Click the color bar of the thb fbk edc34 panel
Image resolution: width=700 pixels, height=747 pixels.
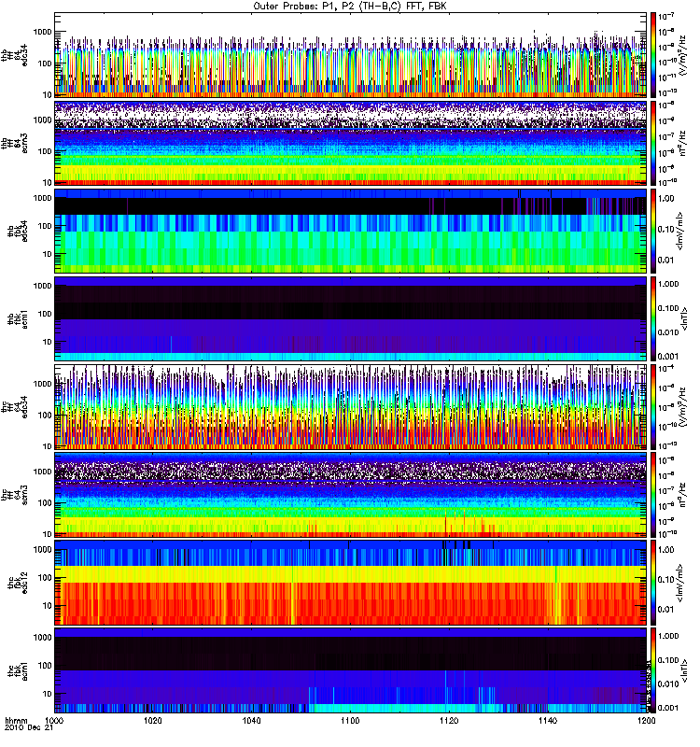[653, 231]
